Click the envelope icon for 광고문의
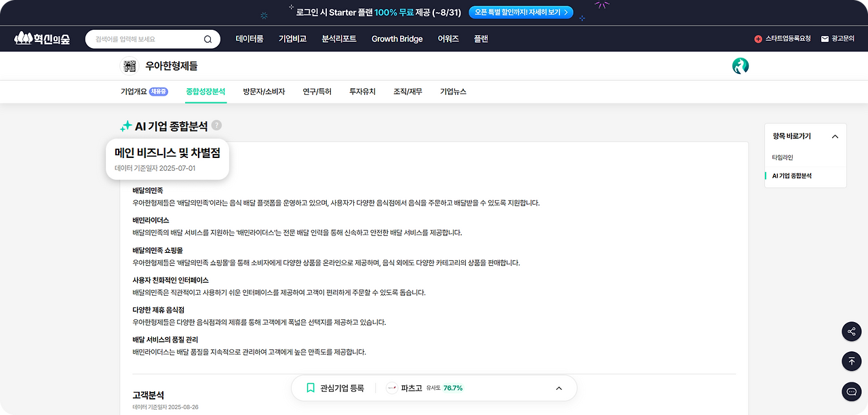 coord(825,39)
